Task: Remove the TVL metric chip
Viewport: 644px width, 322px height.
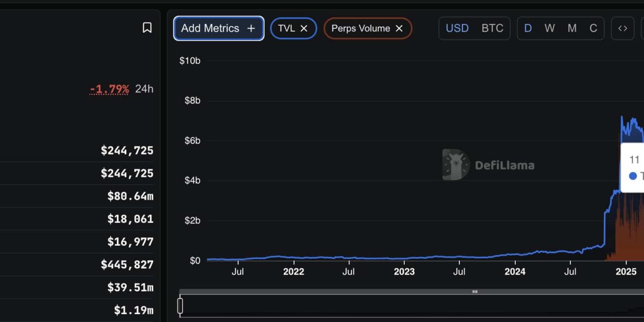Action: pyautogui.click(x=304, y=28)
